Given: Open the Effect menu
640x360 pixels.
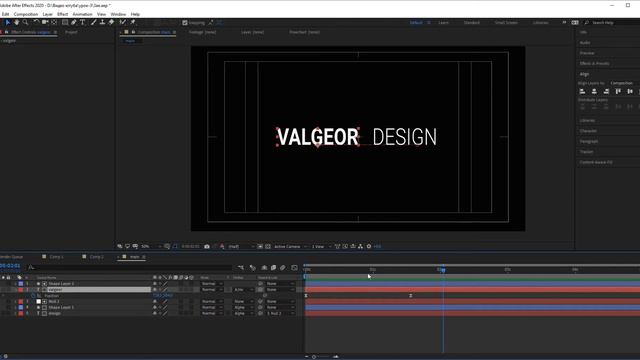Looking at the screenshot, I should [x=62, y=14].
